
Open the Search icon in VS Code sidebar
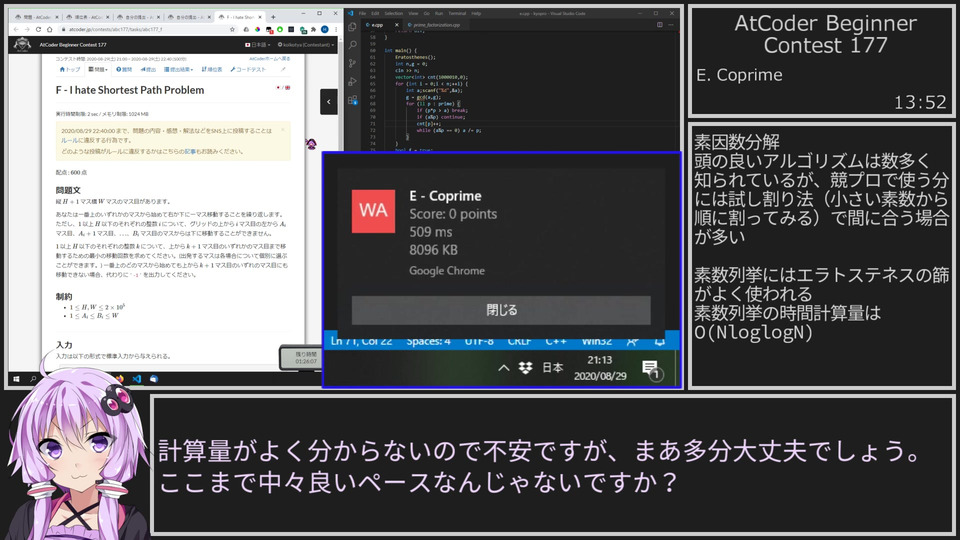point(353,45)
